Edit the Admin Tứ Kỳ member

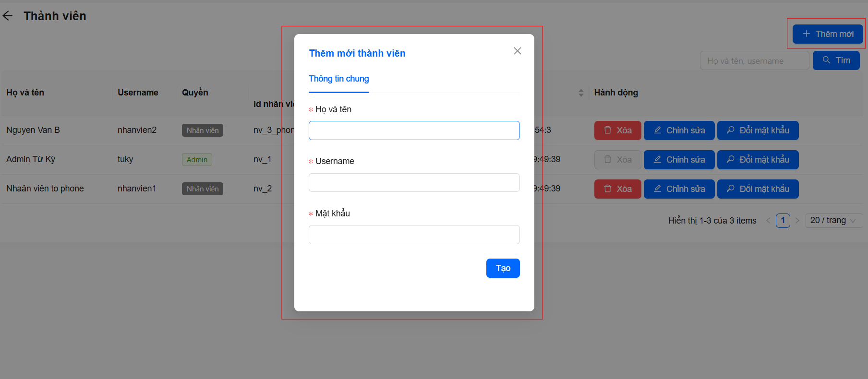[x=679, y=160]
